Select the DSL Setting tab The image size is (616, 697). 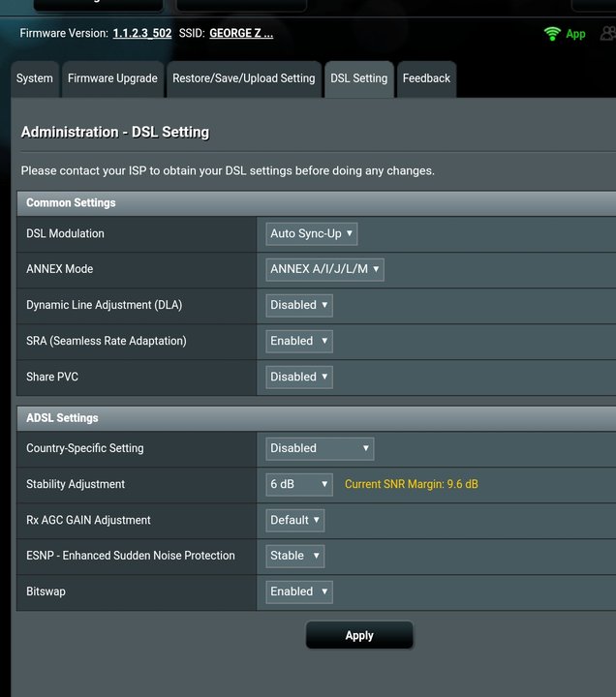(358, 78)
